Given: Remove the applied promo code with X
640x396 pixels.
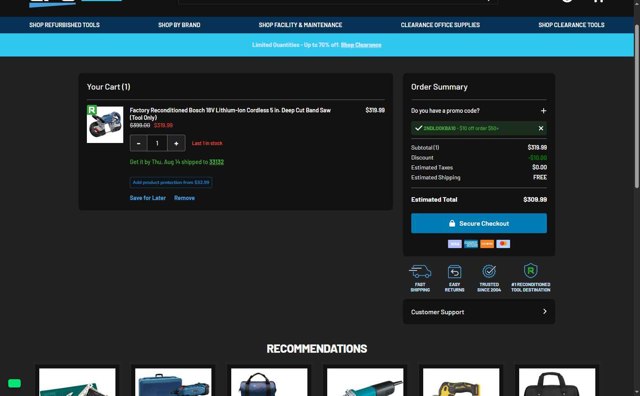Looking at the screenshot, I should [541, 128].
